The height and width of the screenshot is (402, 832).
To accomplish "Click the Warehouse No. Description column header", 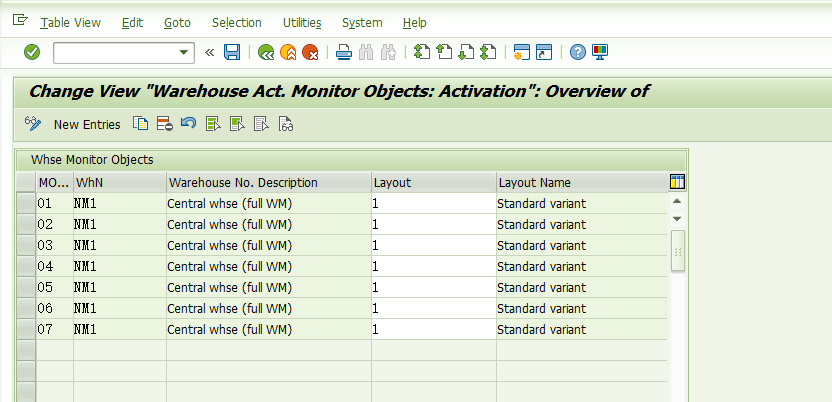I will coord(269,182).
